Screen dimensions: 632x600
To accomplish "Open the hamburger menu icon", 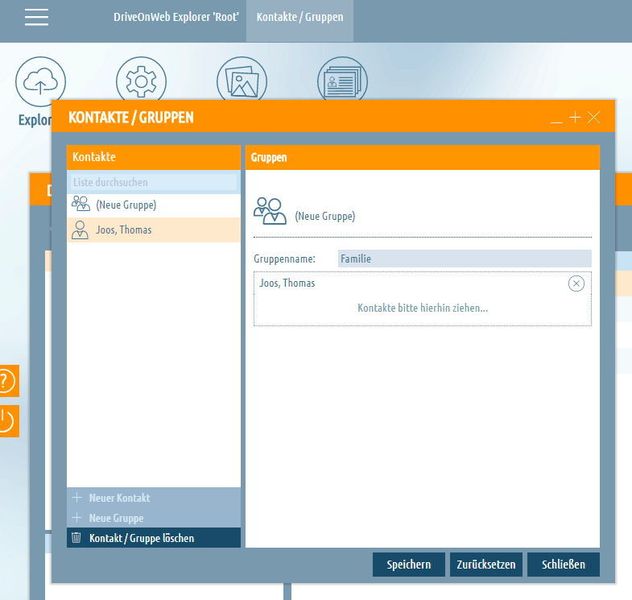I will click(36, 17).
